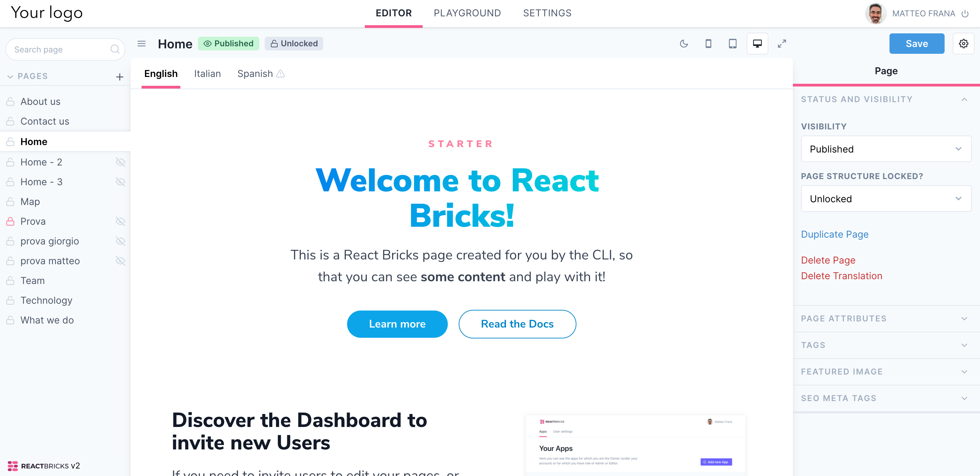
Task: Click hidden-eye icon on Home - 2
Action: [120, 162]
